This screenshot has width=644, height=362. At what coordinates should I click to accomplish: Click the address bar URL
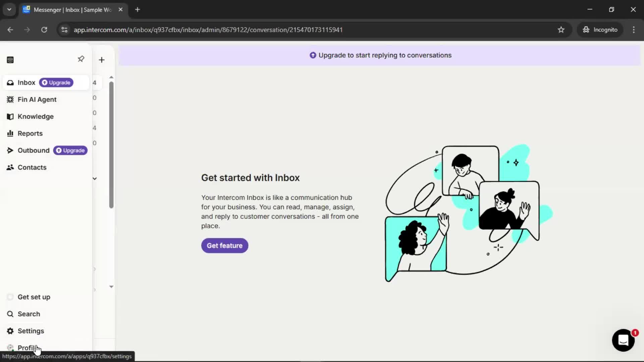click(208, 29)
